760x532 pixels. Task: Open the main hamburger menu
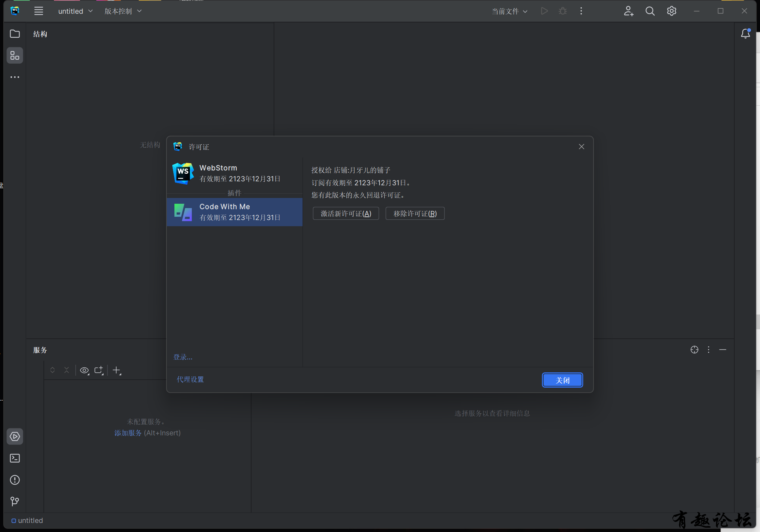click(39, 11)
